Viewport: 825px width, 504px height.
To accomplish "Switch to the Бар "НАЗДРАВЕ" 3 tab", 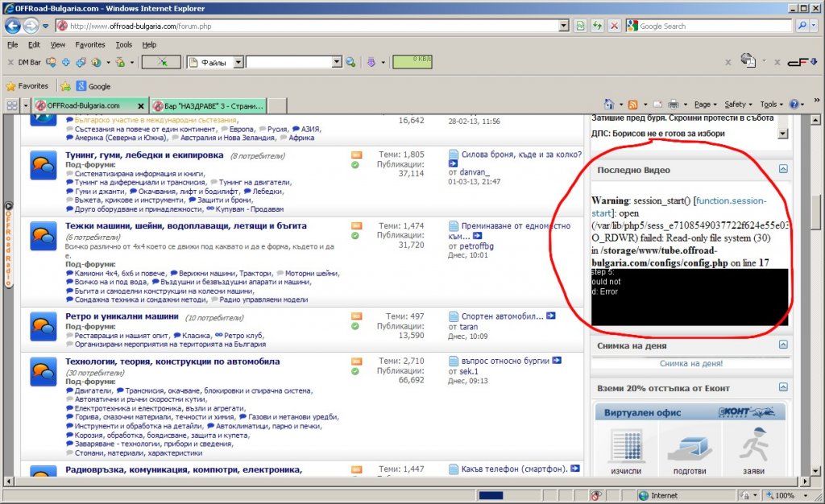I will [x=209, y=105].
